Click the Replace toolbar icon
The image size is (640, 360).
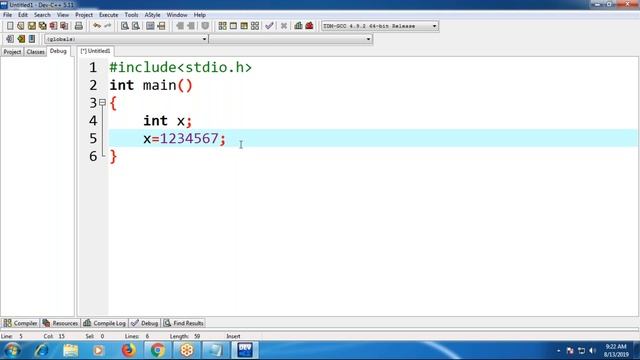pos(136,26)
